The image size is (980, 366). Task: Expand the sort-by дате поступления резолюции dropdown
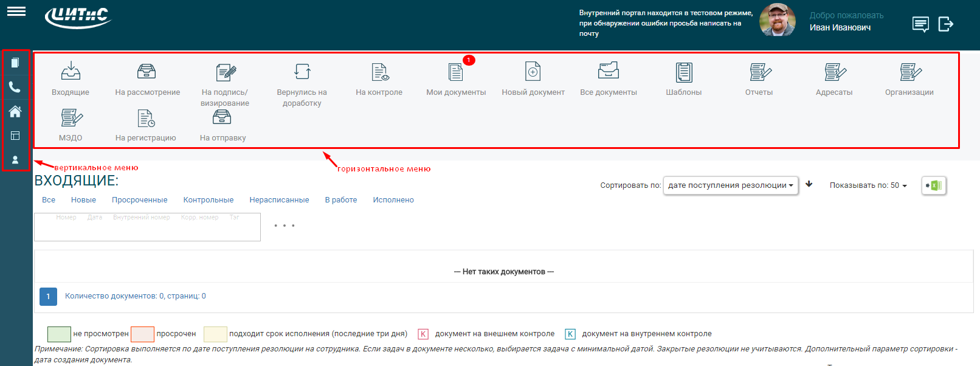(x=730, y=185)
